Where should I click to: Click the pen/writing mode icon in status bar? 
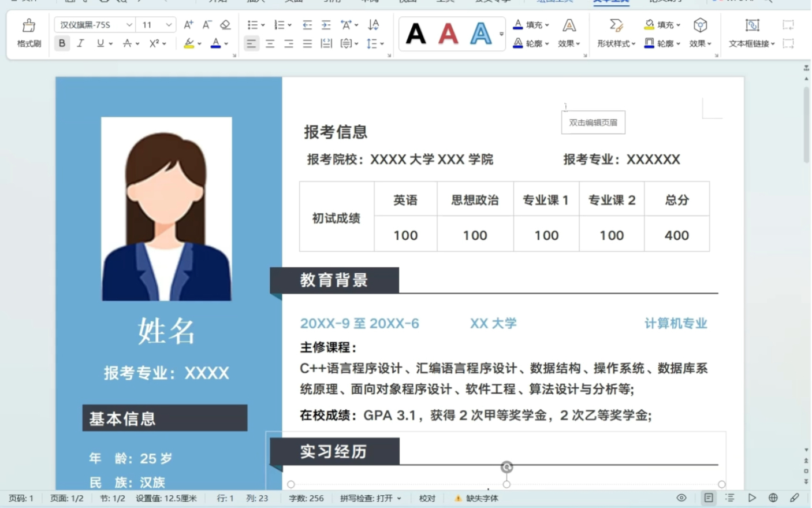pos(795,498)
